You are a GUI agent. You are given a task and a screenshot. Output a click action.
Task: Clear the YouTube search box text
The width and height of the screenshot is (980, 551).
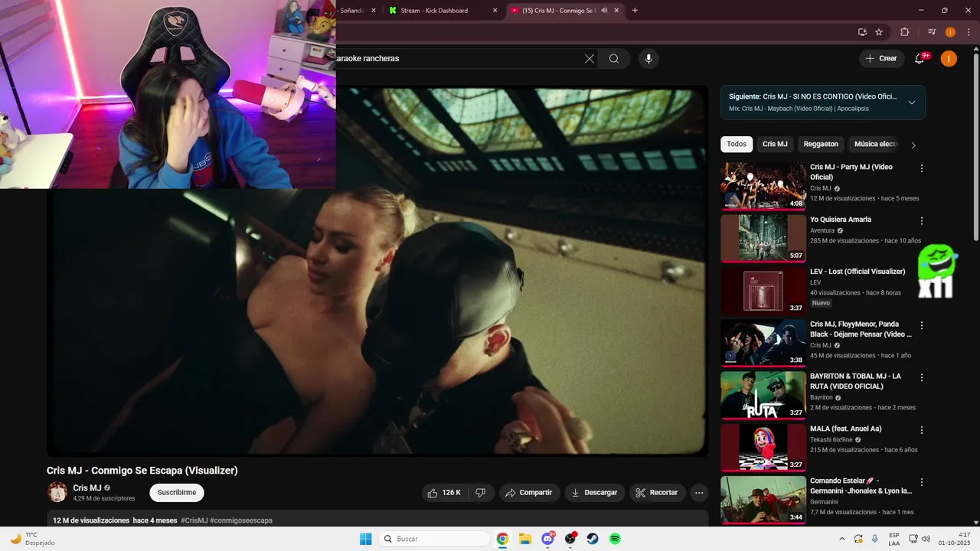590,58
